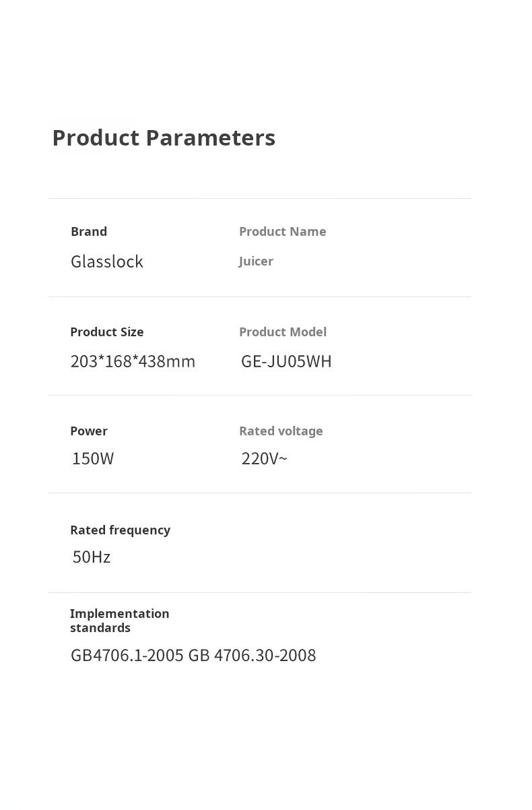Select the Product Name label
The width and height of the screenshot is (532, 810).
click(x=282, y=231)
